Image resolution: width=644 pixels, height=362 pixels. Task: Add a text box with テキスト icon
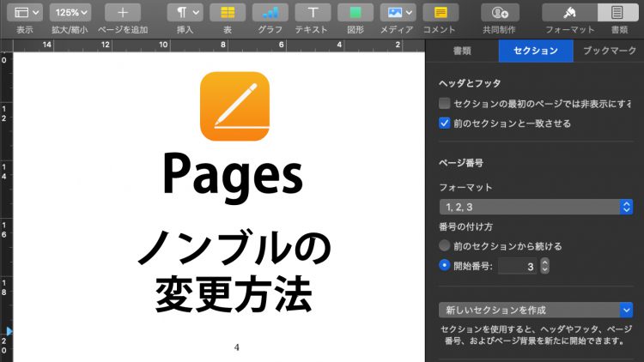coord(313,13)
